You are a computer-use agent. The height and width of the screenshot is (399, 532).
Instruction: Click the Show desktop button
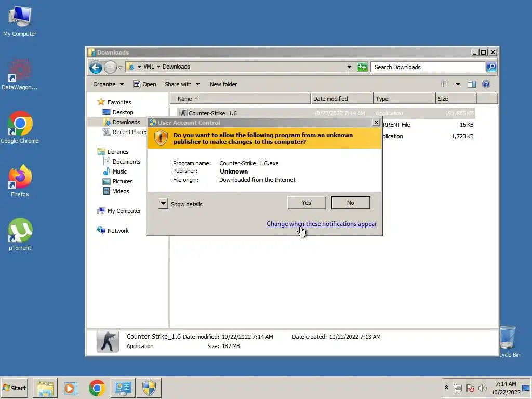coord(526,388)
